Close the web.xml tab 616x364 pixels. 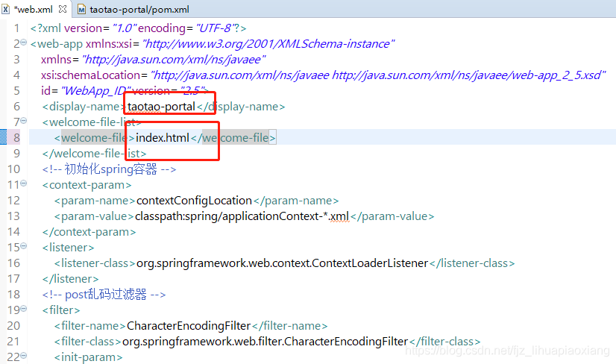tap(63, 8)
